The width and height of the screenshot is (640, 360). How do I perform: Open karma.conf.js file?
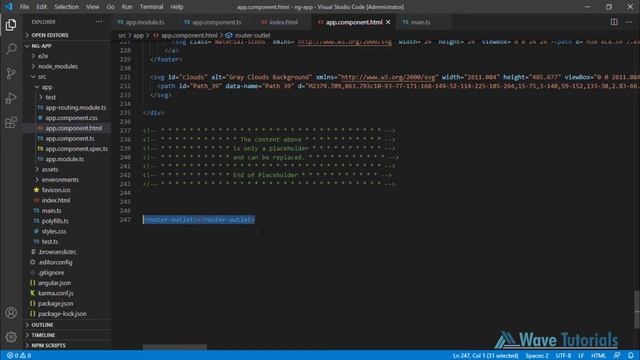[x=56, y=293]
